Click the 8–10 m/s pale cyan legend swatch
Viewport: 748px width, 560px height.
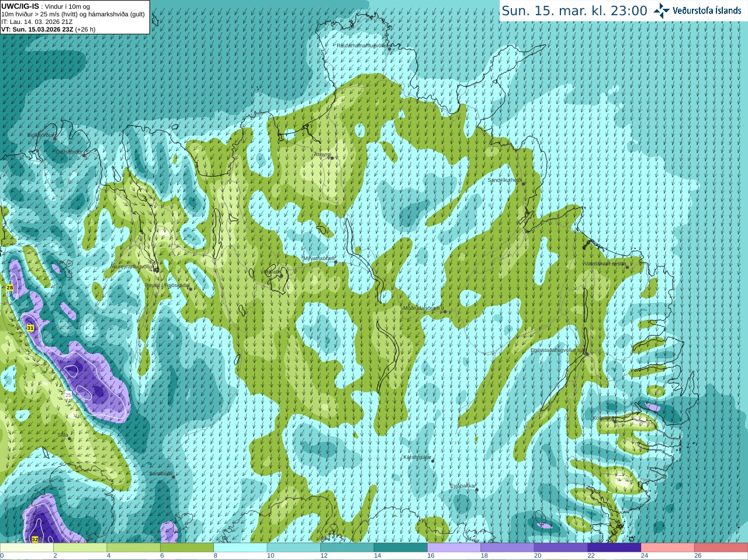(241, 548)
